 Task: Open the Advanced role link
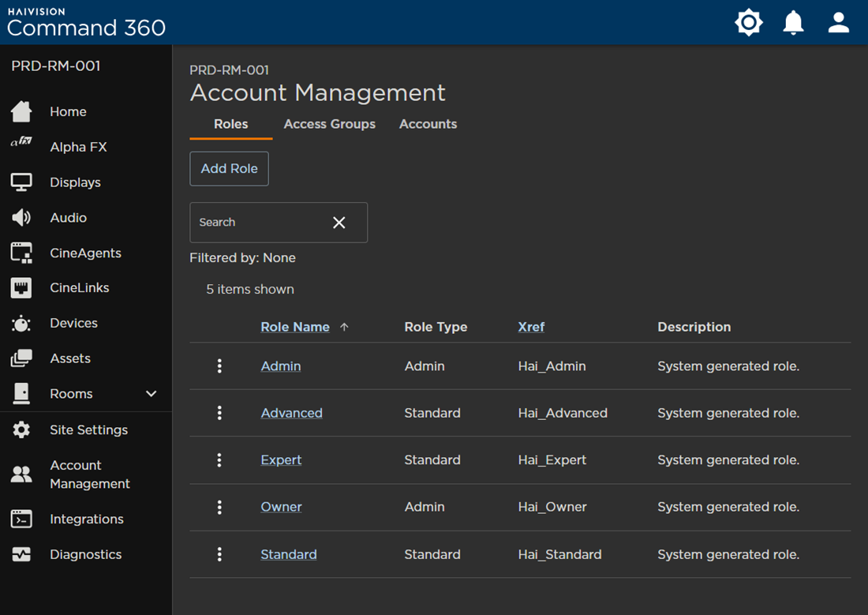coord(291,414)
